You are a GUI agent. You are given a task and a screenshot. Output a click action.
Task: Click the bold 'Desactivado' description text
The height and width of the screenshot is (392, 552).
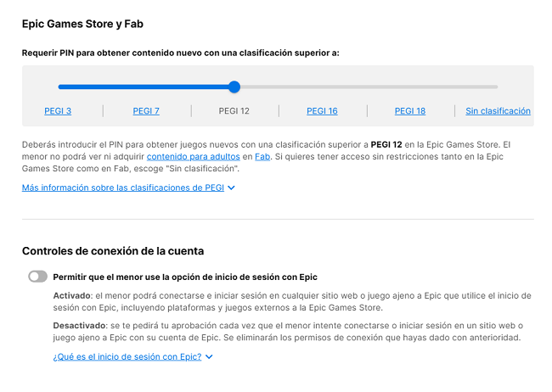coord(78,326)
